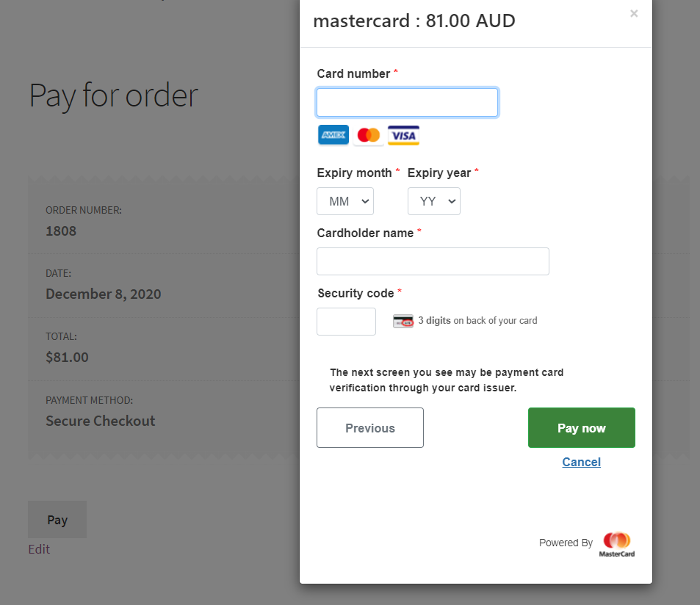Click the Previous button

(369, 427)
